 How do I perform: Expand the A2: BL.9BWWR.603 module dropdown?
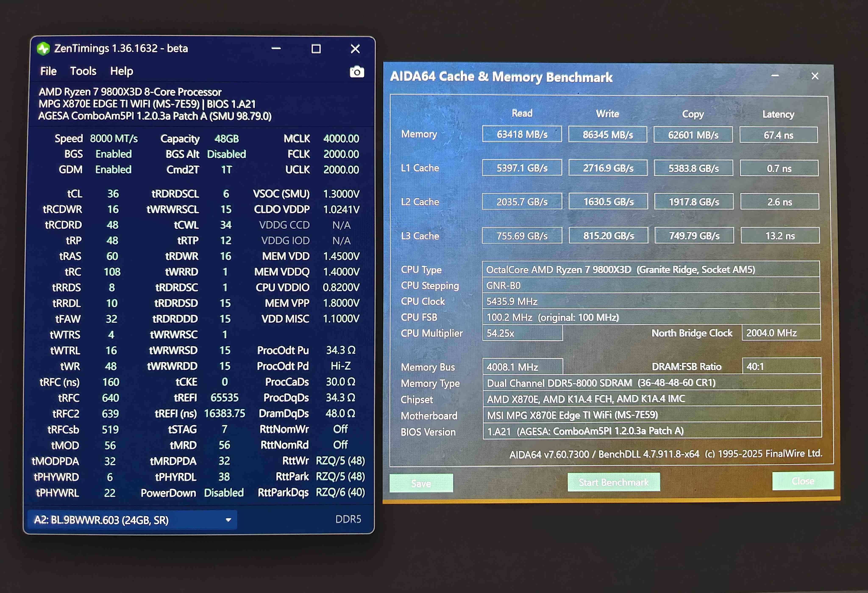click(x=132, y=520)
